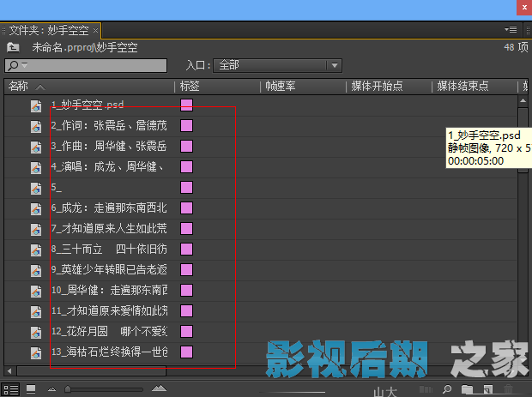Click the file icon of 10_周华健 row
Image resolution: width=532 pixels, height=397 pixels.
coord(36,292)
